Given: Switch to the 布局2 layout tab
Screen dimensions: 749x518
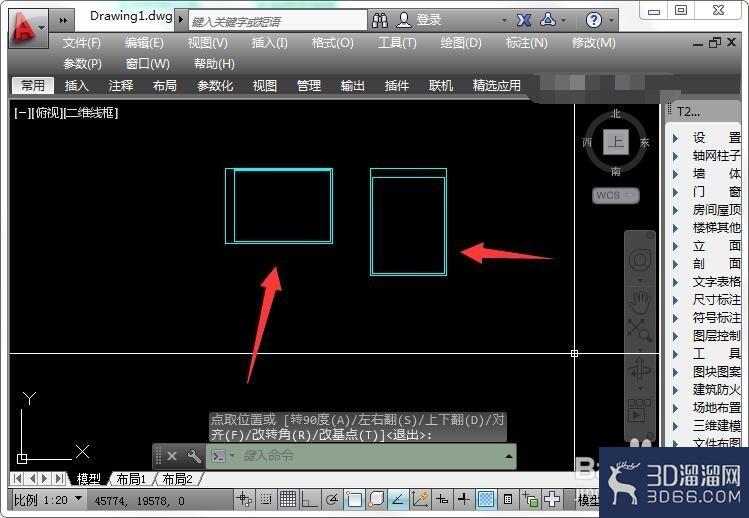Looking at the screenshot, I should point(177,479).
